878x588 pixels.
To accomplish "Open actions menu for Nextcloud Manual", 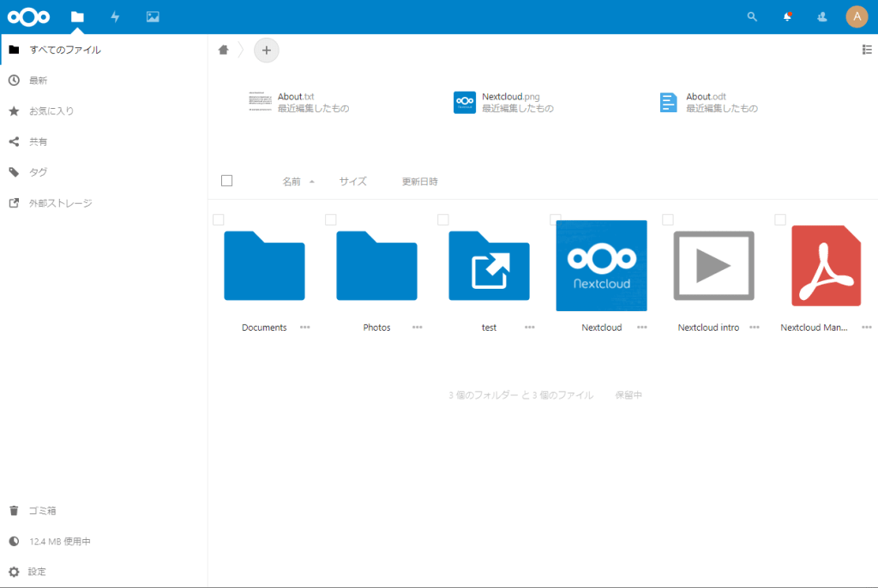I will (x=867, y=327).
